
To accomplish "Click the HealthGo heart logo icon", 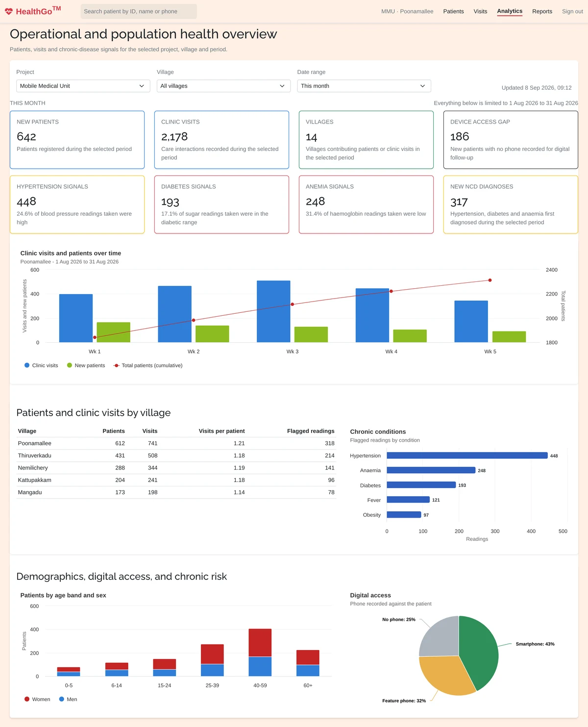I will tap(9, 11).
